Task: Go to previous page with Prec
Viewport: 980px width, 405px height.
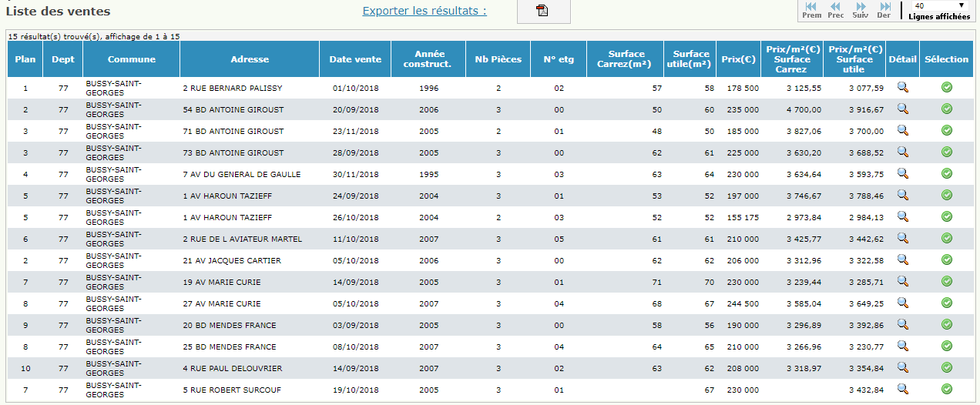Action: (835, 9)
